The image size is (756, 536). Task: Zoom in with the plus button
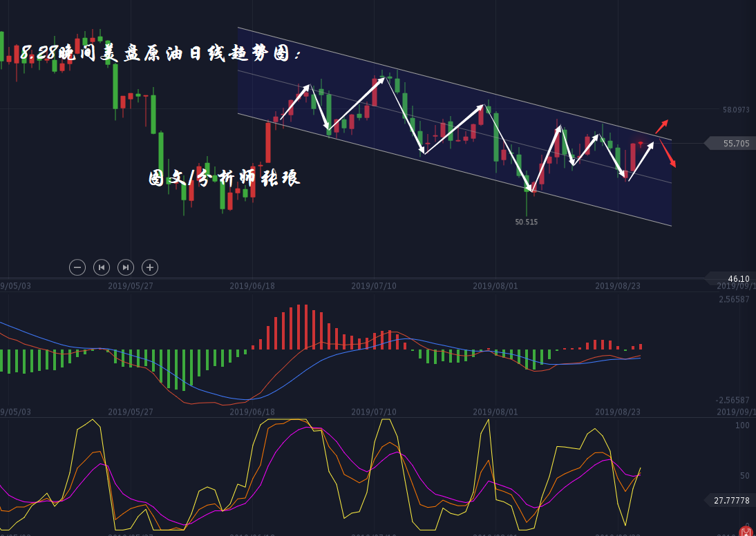tap(150, 267)
